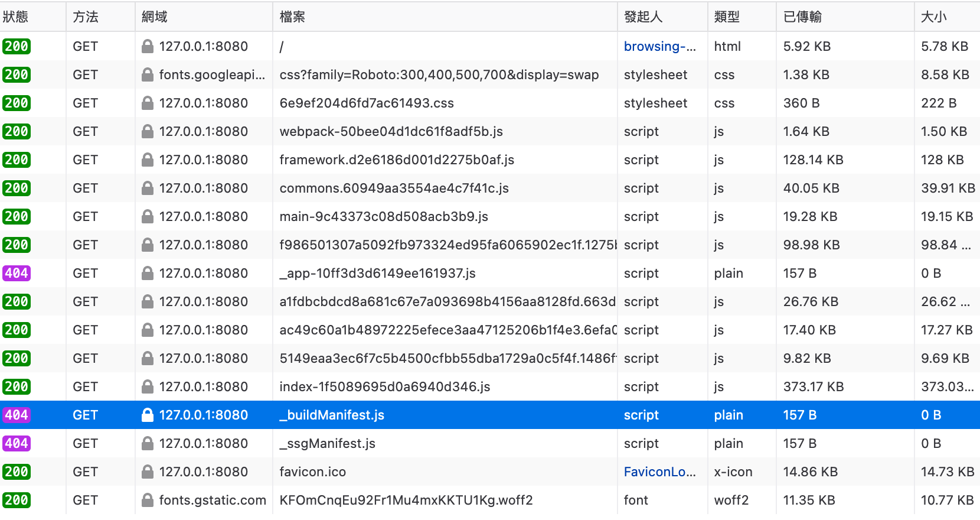Select the a1fdbcbdcd8a681c67e7a093698b4156aa8128fd request
The width and height of the screenshot is (980, 520).
[448, 301]
